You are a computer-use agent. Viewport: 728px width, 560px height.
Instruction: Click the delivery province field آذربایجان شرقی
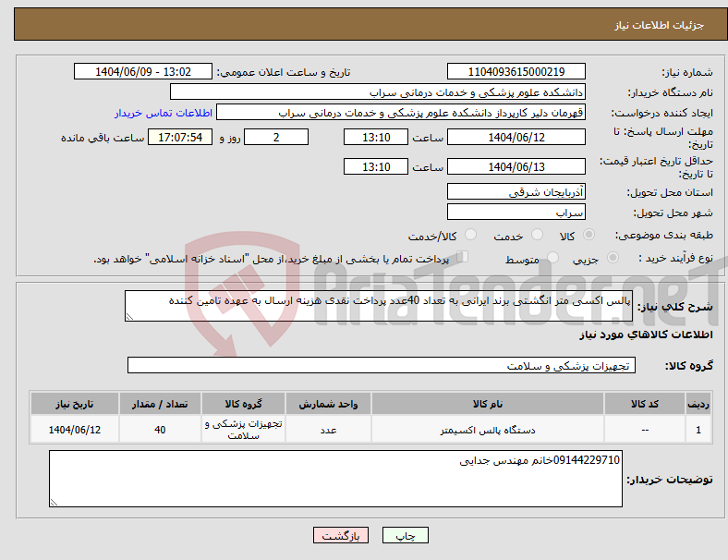[516, 192]
